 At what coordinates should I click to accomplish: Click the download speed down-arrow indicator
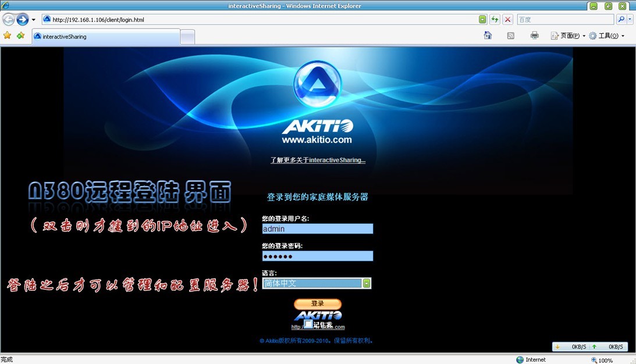click(x=557, y=347)
